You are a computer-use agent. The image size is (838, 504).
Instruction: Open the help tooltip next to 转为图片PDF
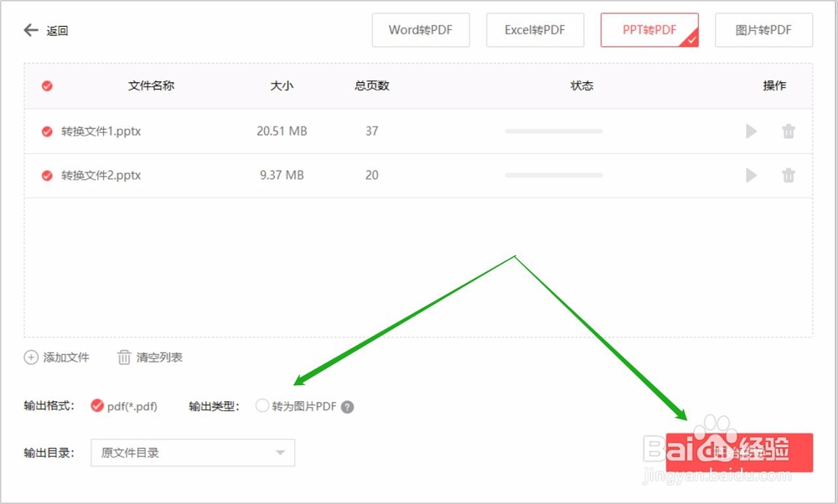347,406
